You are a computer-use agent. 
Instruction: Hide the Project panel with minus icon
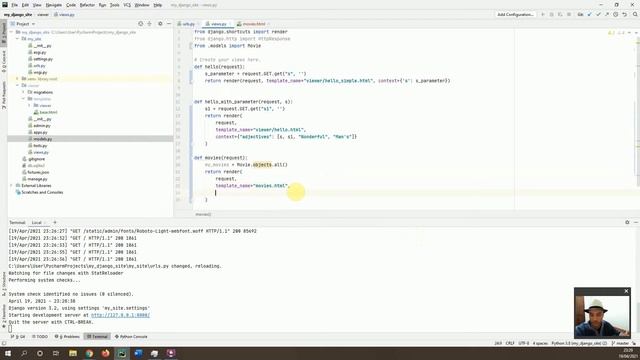coord(169,24)
